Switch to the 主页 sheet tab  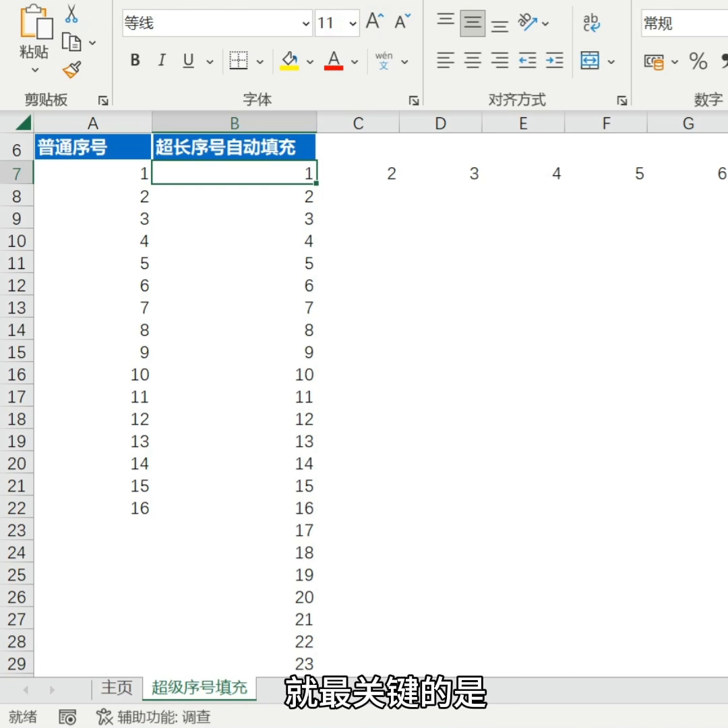117,688
